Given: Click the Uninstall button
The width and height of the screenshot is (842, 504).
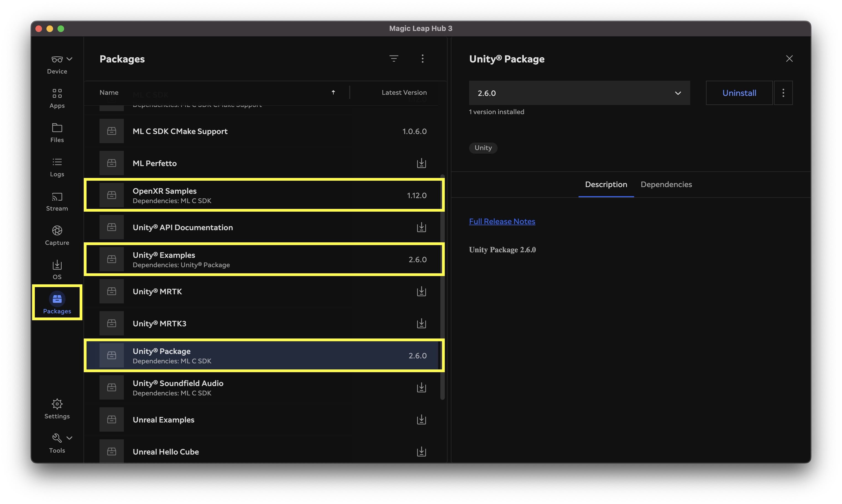Looking at the screenshot, I should click(x=739, y=93).
